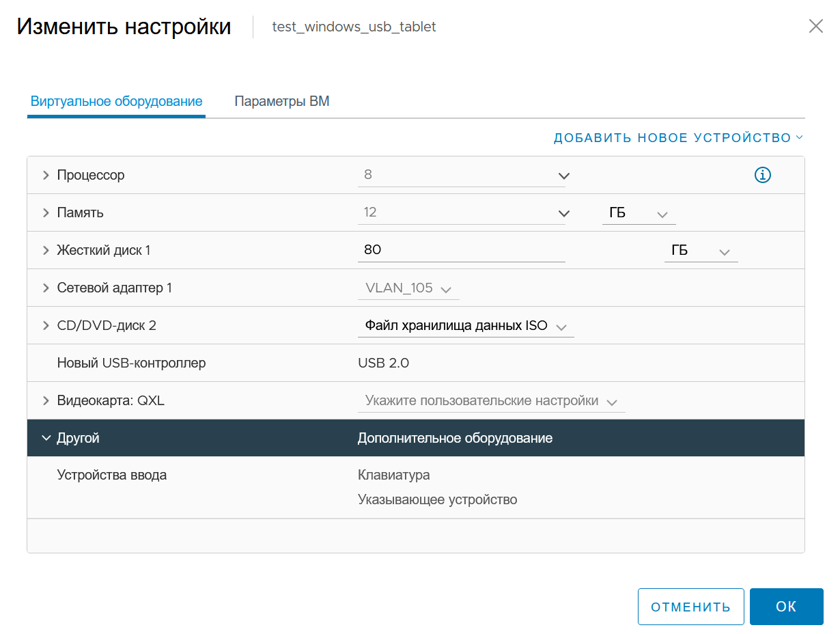This screenshot has height=634, width=840.
Task: Open the memory unit ГБ dropdown
Action: pos(639,213)
